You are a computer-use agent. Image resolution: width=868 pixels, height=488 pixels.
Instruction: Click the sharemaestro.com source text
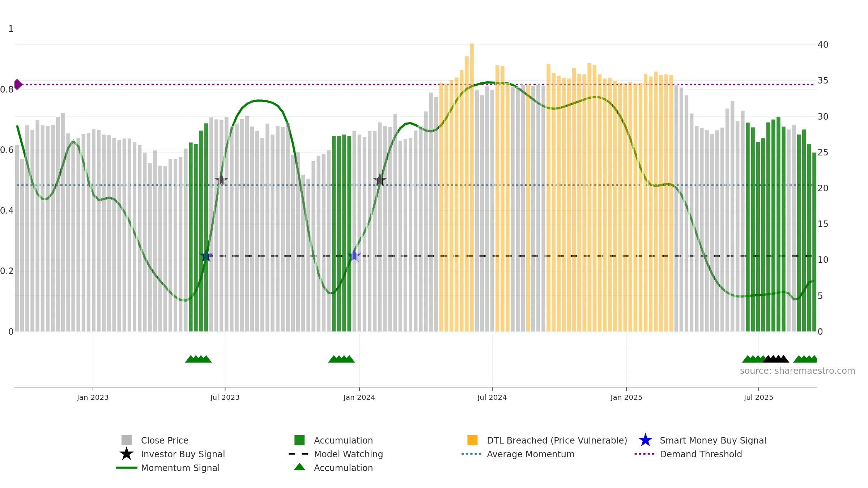tap(797, 371)
